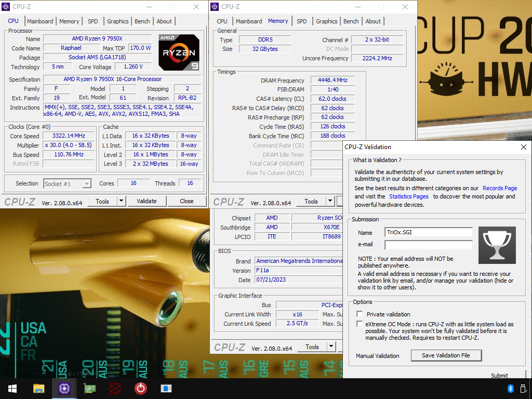Image resolution: width=532 pixels, height=399 pixels.
Task: Open Bench tab in left CPU-Z window
Action: click(142, 21)
